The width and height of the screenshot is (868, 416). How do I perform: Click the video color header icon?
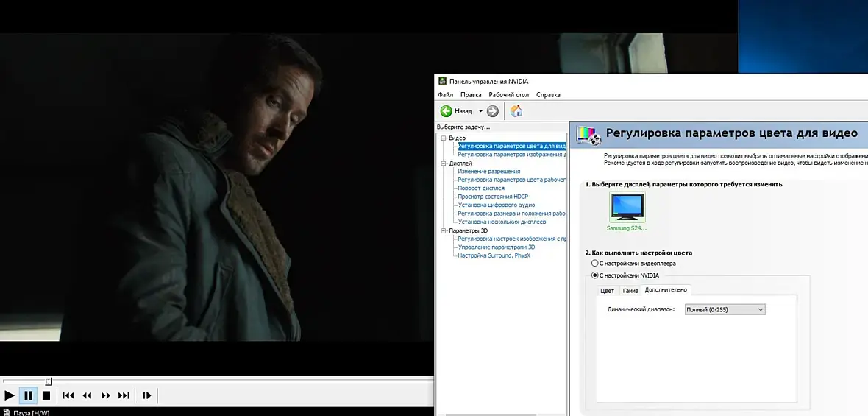588,135
